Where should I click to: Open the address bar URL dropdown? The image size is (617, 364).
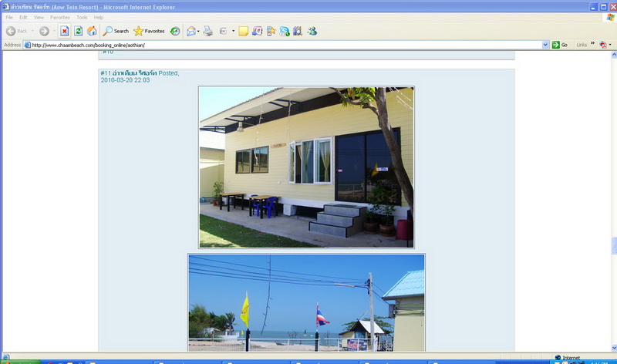545,45
